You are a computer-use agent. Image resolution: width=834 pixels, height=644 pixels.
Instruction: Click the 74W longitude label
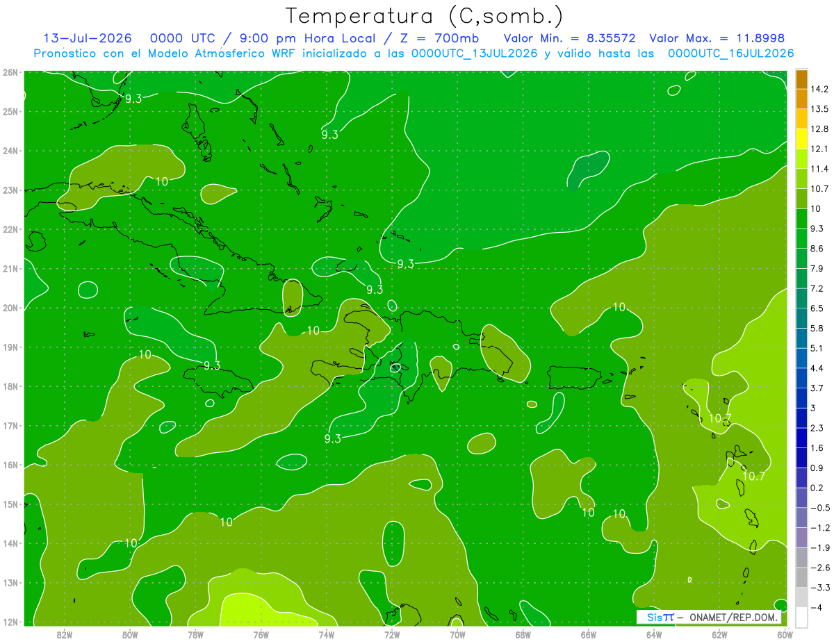click(327, 634)
